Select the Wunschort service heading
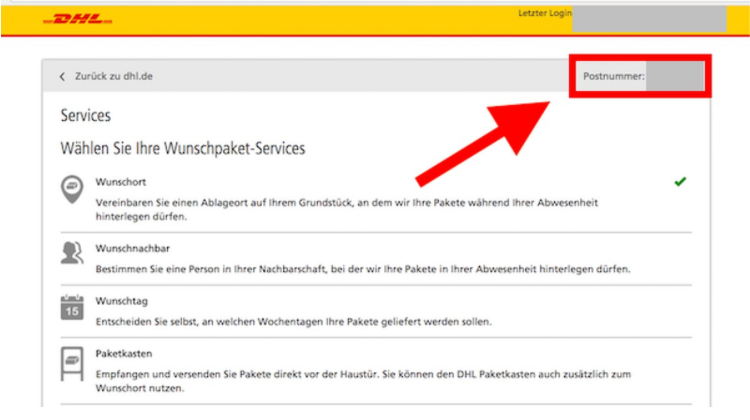The width and height of the screenshot is (750, 420). 121,182
